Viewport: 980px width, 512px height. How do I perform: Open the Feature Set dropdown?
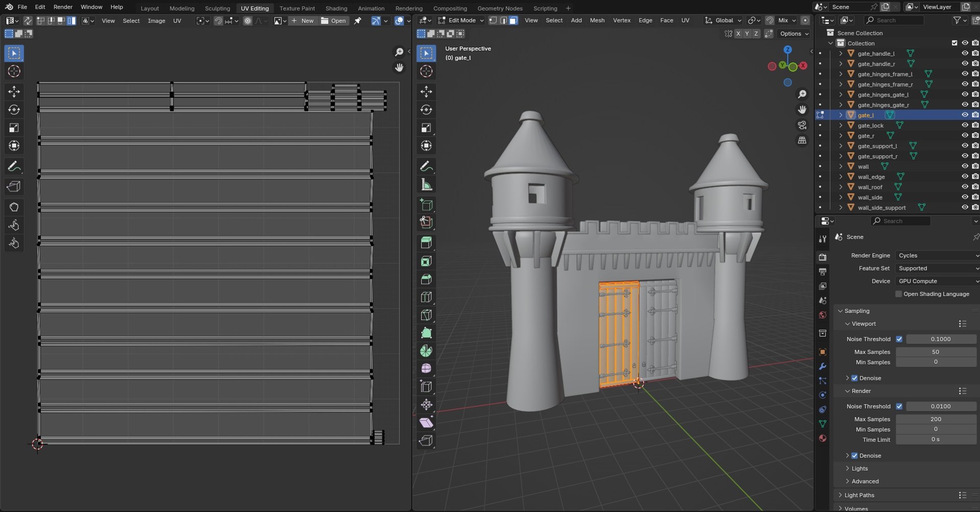938,268
